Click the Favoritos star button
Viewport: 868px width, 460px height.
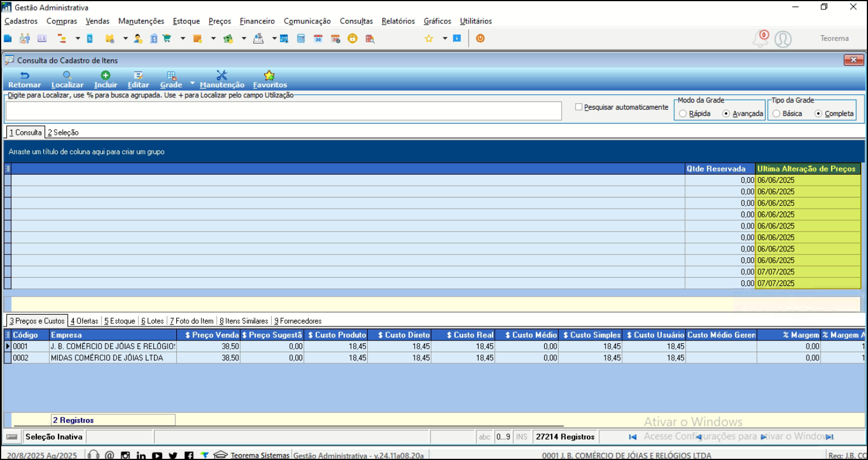[270, 80]
